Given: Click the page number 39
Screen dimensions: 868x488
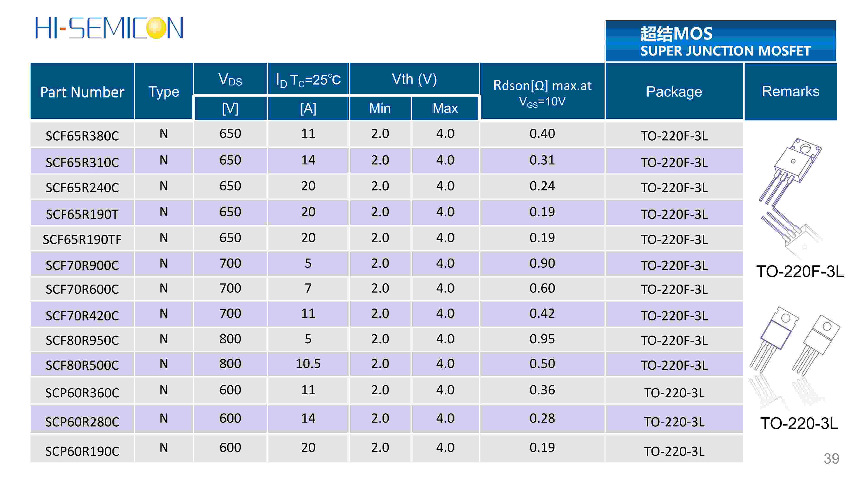Looking at the screenshot, I should click(x=831, y=459).
